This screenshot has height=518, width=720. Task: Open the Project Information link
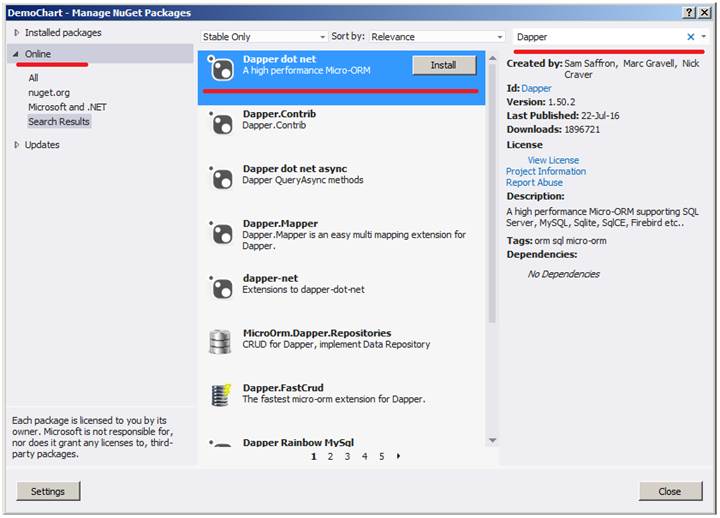point(546,171)
